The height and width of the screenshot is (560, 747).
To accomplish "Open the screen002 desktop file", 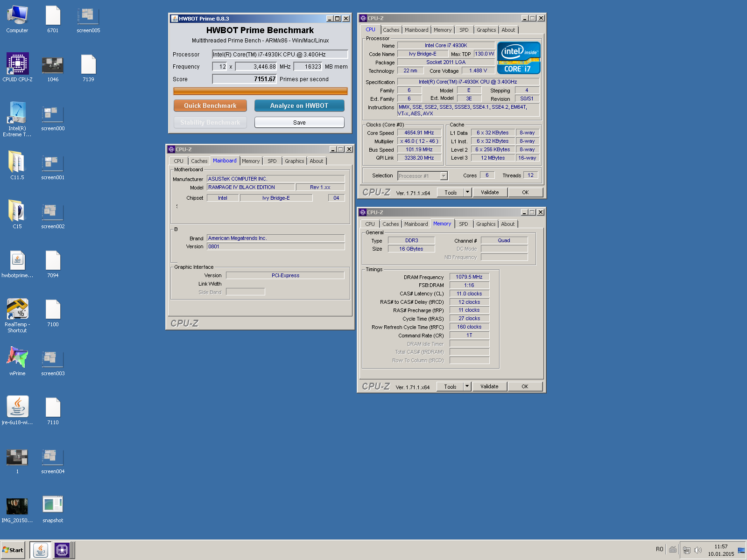I will (53, 215).
